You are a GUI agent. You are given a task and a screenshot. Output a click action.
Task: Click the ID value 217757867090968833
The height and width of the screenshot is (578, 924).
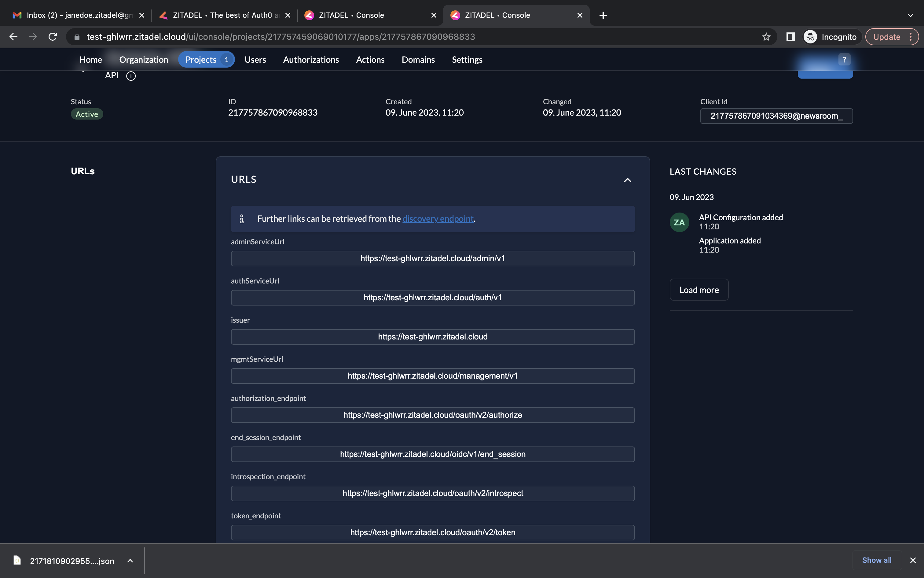point(273,113)
